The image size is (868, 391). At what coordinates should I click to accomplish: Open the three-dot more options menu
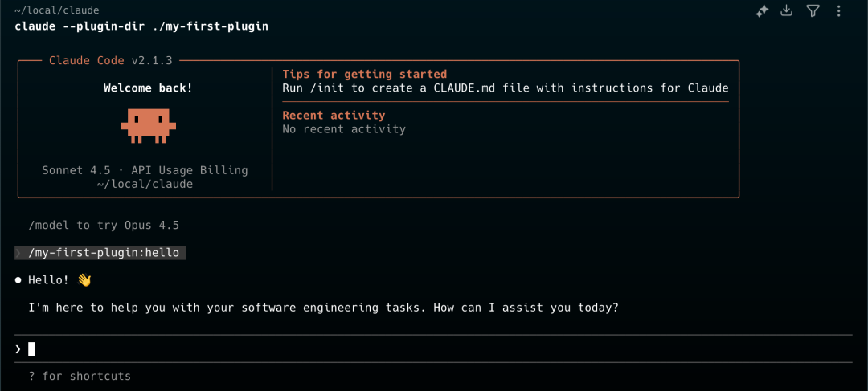click(838, 11)
